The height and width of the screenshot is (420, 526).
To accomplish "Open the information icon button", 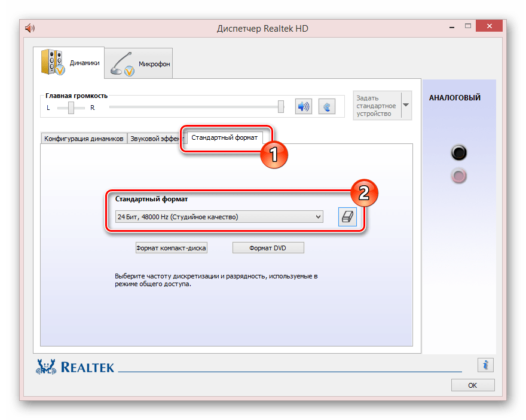I will click(x=485, y=364).
